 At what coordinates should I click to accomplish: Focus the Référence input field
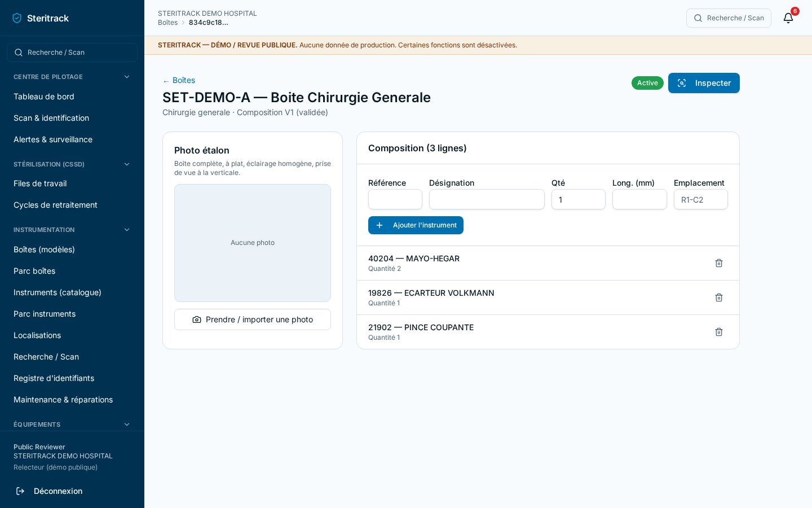coord(395,199)
